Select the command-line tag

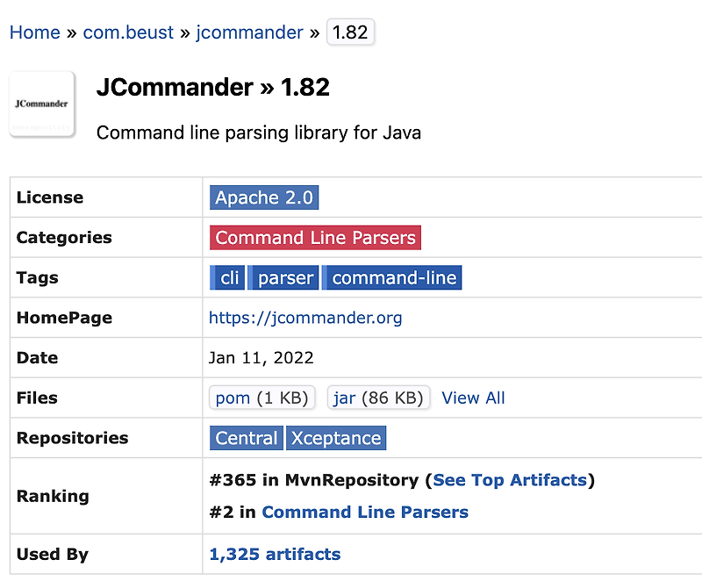click(392, 277)
